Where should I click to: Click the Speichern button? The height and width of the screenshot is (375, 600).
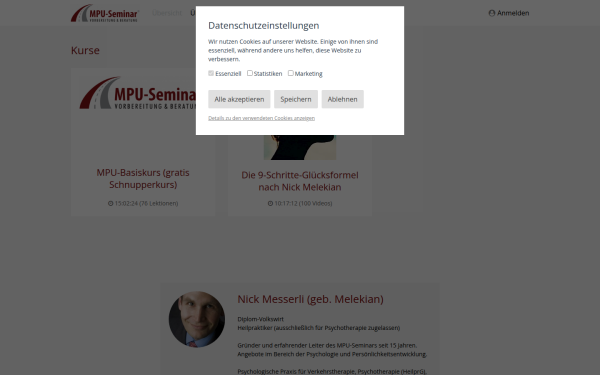click(x=296, y=99)
